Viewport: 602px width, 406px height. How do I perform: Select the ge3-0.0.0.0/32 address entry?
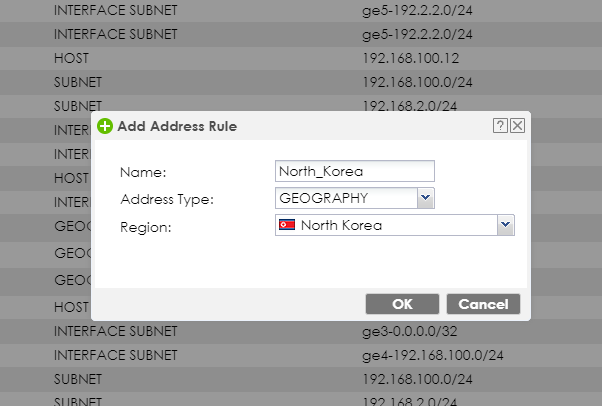(410, 331)
